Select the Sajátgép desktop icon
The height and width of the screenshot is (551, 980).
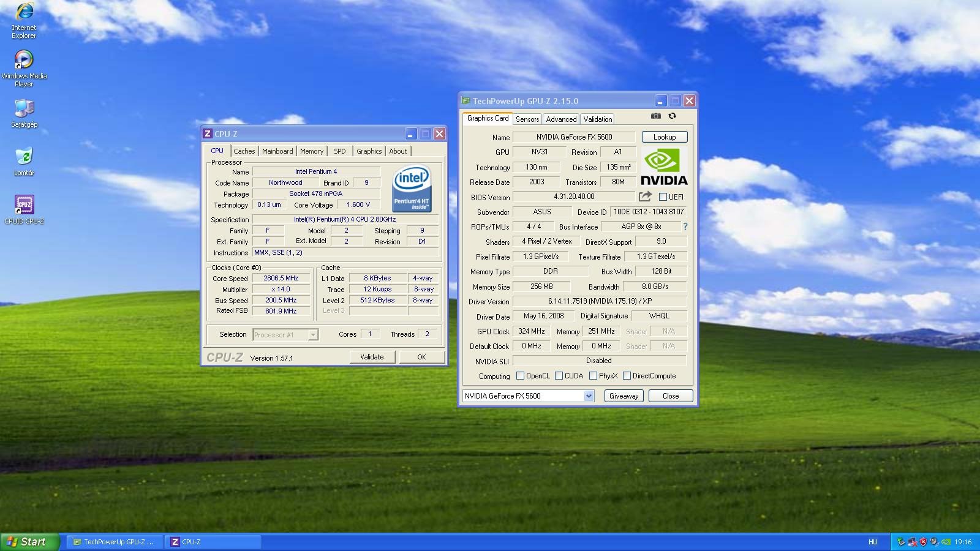coord(24,113)
